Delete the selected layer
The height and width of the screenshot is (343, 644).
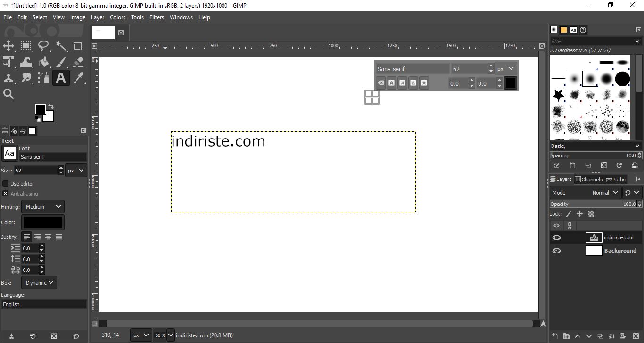(x=635, y=336)
